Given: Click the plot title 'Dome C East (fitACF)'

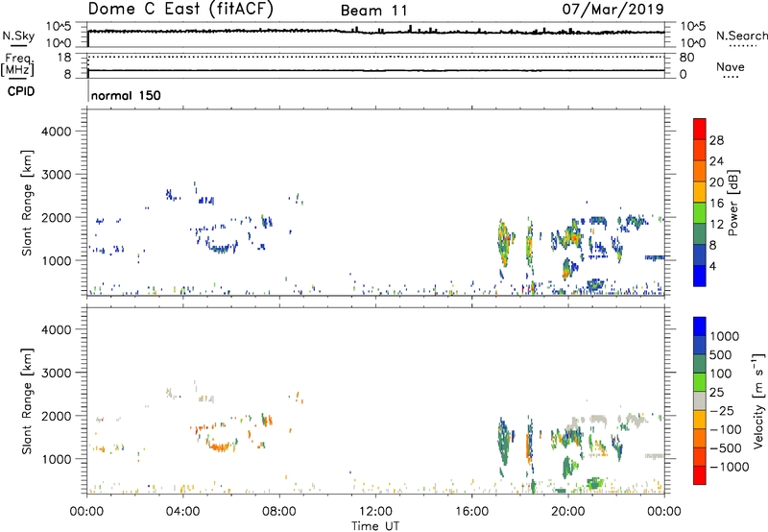Looking at the screenshot, I should tap(180, 9).
